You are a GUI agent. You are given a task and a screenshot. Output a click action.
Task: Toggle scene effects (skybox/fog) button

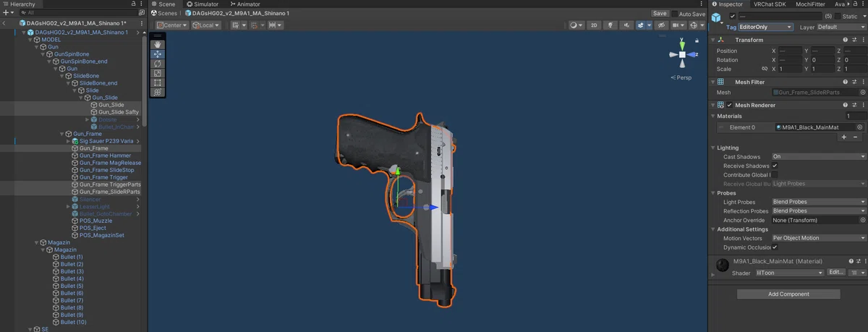click(x=641, y=25)
